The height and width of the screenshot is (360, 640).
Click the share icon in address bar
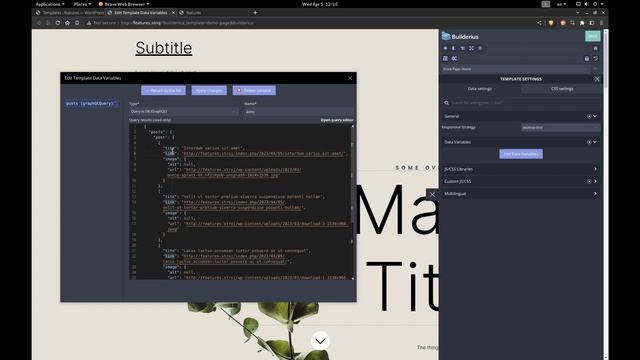(x=539, y=23)
